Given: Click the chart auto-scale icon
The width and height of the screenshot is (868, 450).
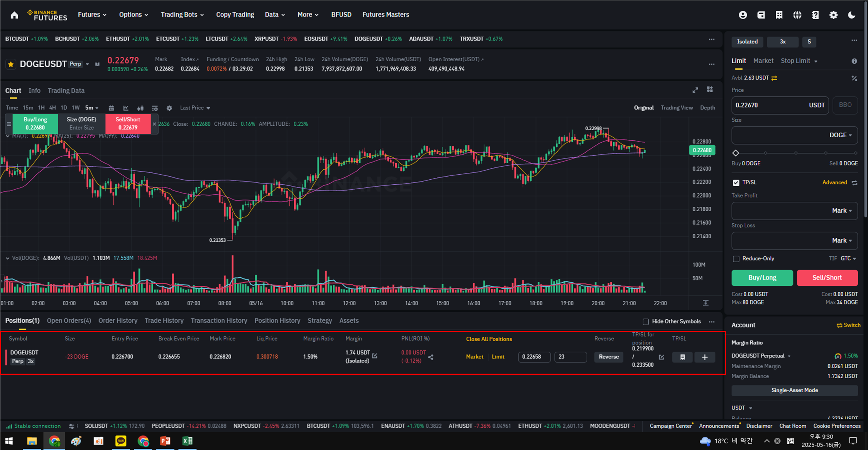Looking at the screenshot, I should point(706,303).
